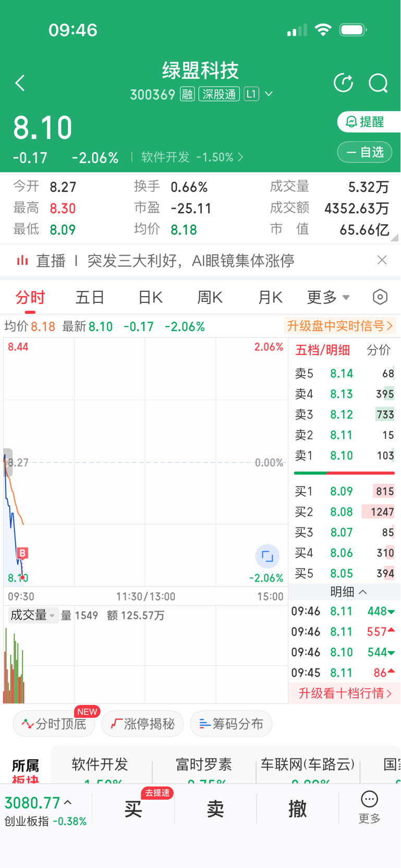
Task: Open 涨停揭秘 button
Action: coord(142,724)
